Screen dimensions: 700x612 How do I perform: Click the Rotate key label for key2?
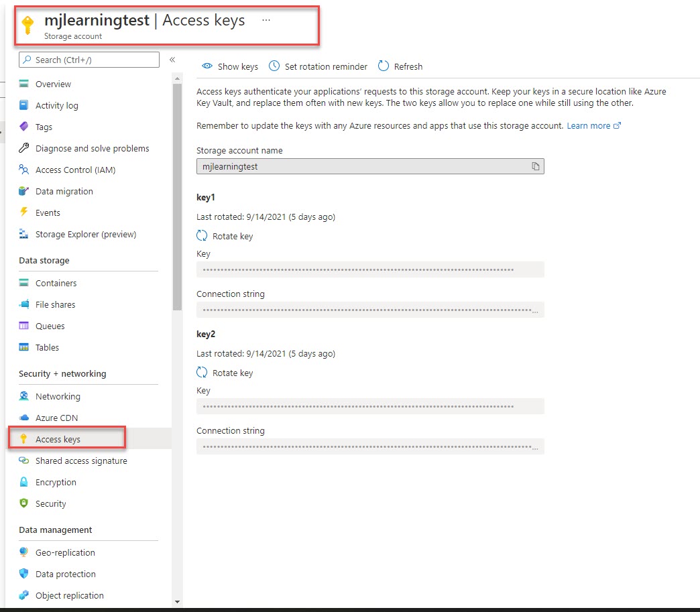[233, 373]
